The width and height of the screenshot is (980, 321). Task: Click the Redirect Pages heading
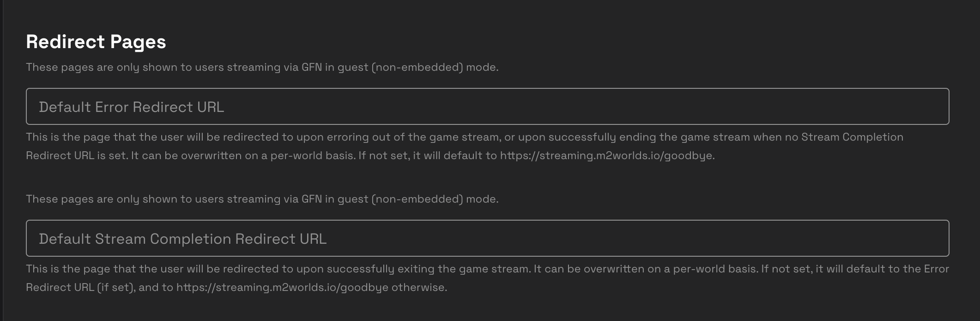(96, 42)
